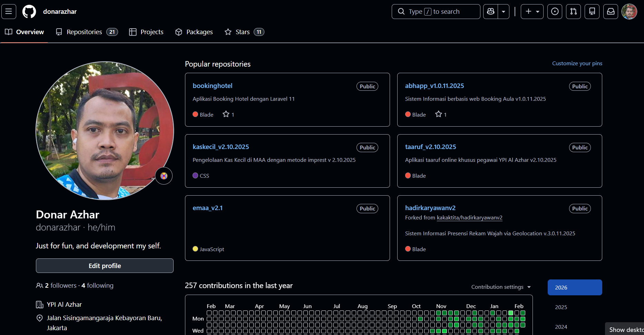Switch to the Overview tab

[25, 32]
